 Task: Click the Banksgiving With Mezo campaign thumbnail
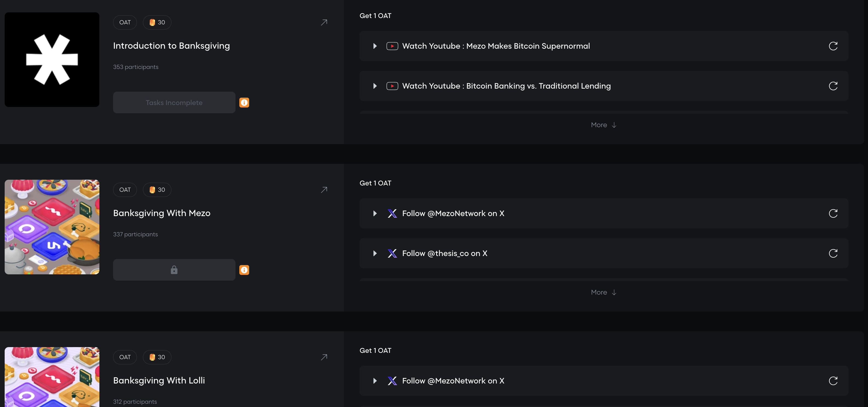(52, 227)
